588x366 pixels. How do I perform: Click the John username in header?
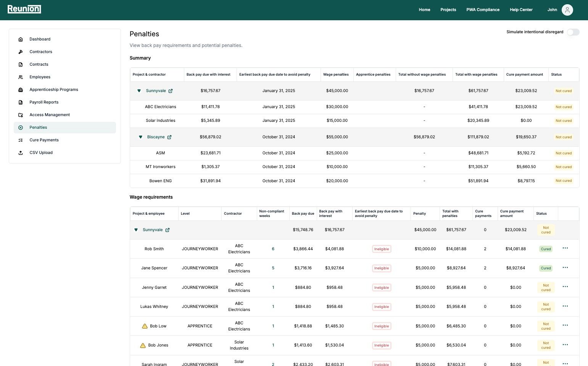point(552,10)
